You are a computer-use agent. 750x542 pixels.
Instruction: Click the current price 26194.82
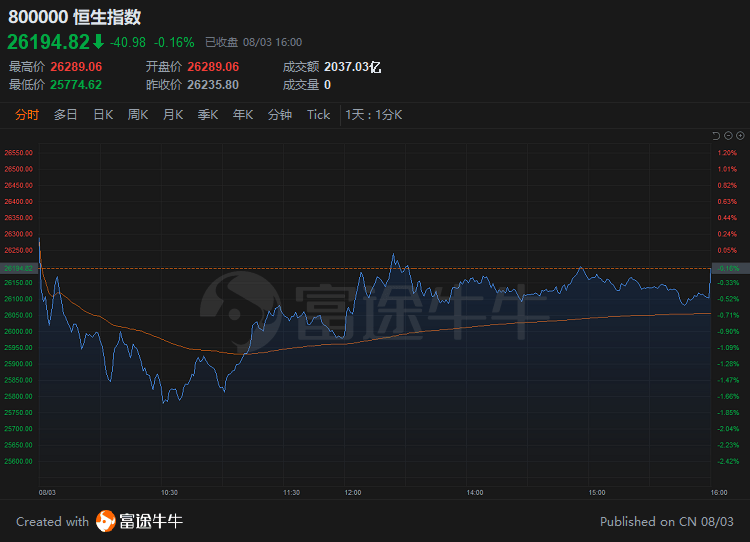(48, 42)
